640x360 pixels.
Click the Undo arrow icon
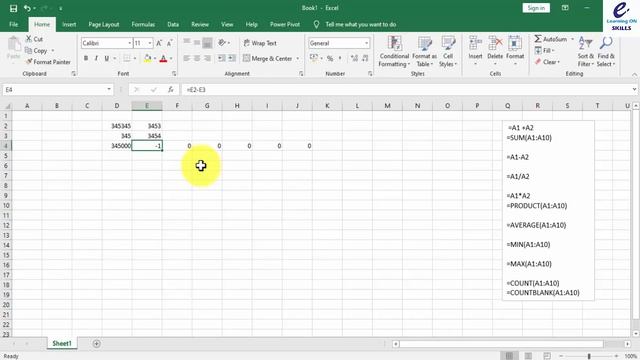tap(27, 8)
